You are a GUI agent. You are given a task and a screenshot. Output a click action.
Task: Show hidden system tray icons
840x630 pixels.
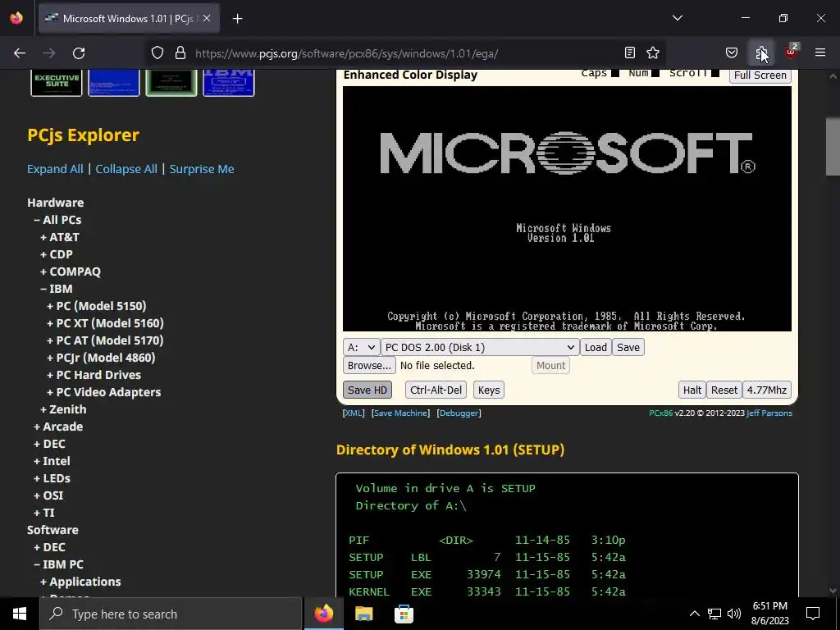pyautogui.click(x=694, y=614)
